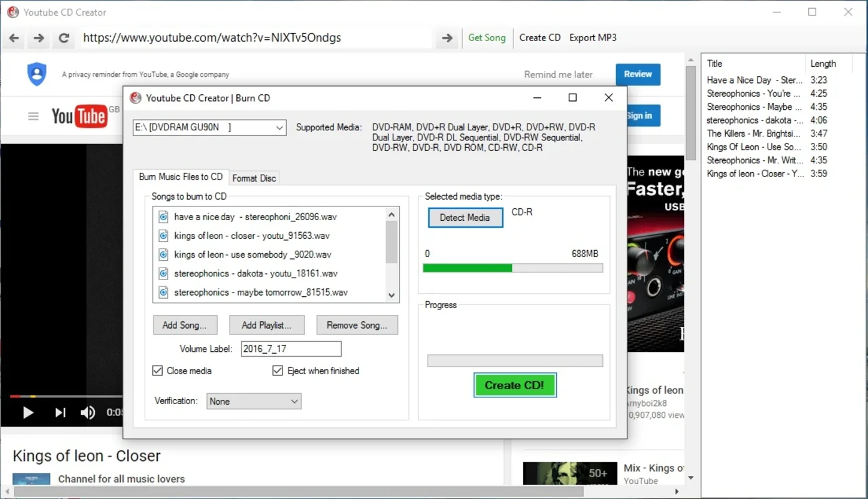The height and width of the screenshot is (499, 868).
Task: Minimize the Burn CD dialog
Action: pyautogui.click(x=536, y=97)
